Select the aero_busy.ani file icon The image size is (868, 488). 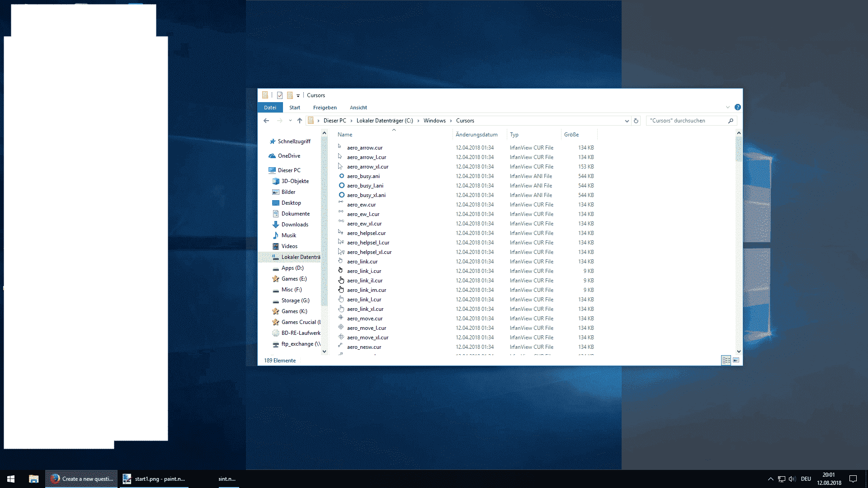[x=341, y=176]
